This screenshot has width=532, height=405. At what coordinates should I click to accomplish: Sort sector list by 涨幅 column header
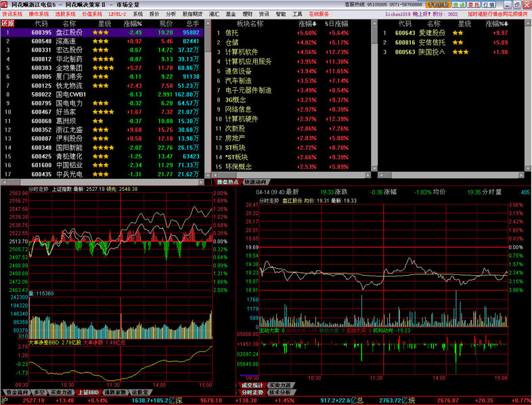(x=307, y=23)
